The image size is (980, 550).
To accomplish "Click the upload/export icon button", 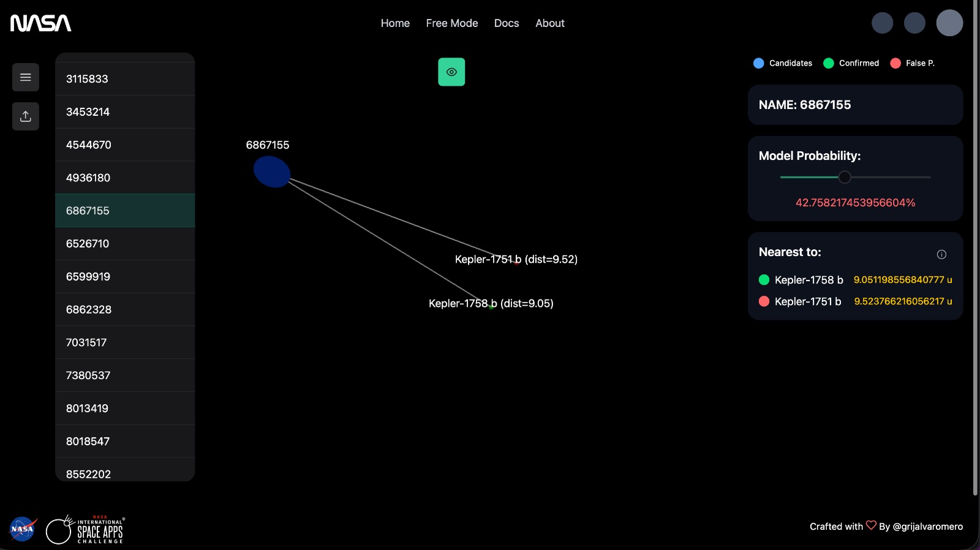I will pos(26,116).
